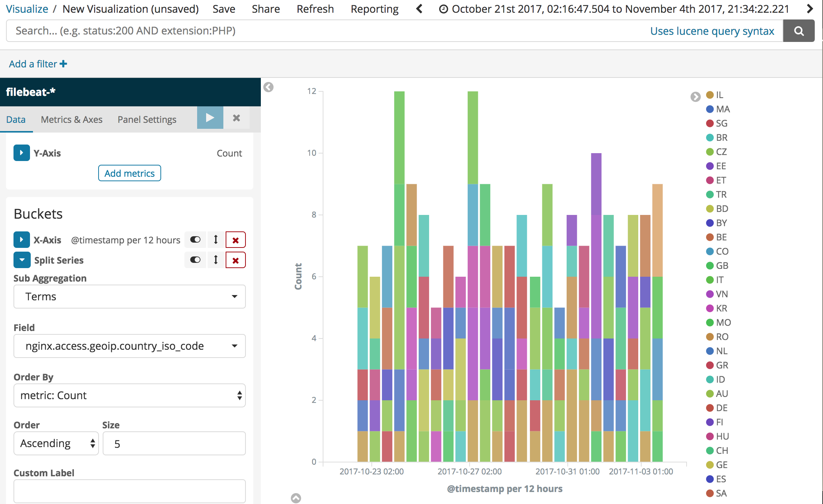Viewport: 823px width, 504px height.
Task: Open the Field country_iso_code dropdown
Action: (129, 346)
